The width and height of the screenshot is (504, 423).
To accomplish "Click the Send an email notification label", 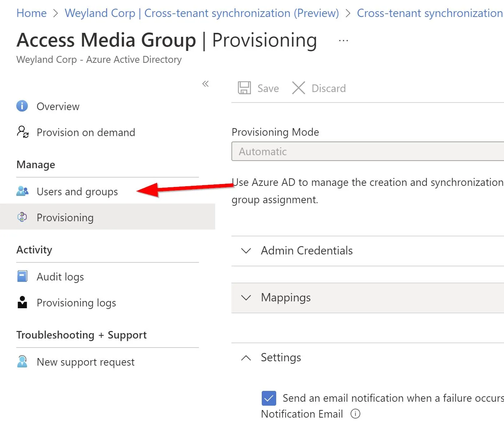I will click(x=393, y=398).
